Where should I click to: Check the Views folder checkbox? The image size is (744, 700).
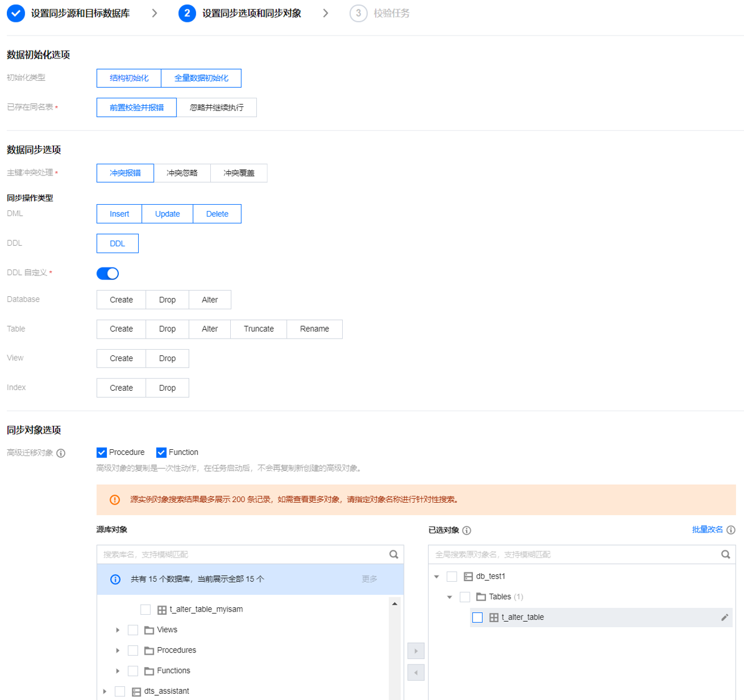(x=133, y=630)
